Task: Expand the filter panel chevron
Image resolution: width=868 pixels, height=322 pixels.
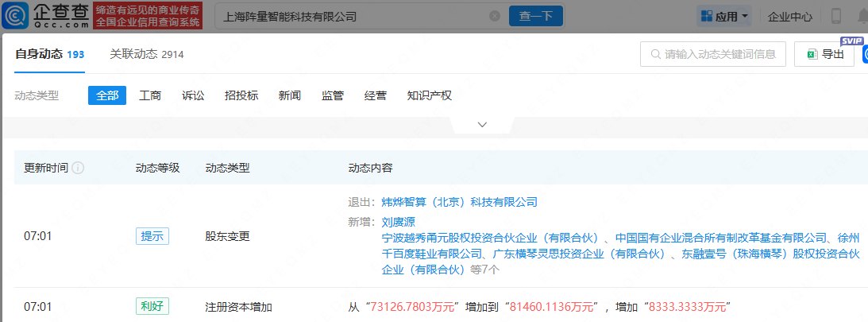Action: (482, 125)
